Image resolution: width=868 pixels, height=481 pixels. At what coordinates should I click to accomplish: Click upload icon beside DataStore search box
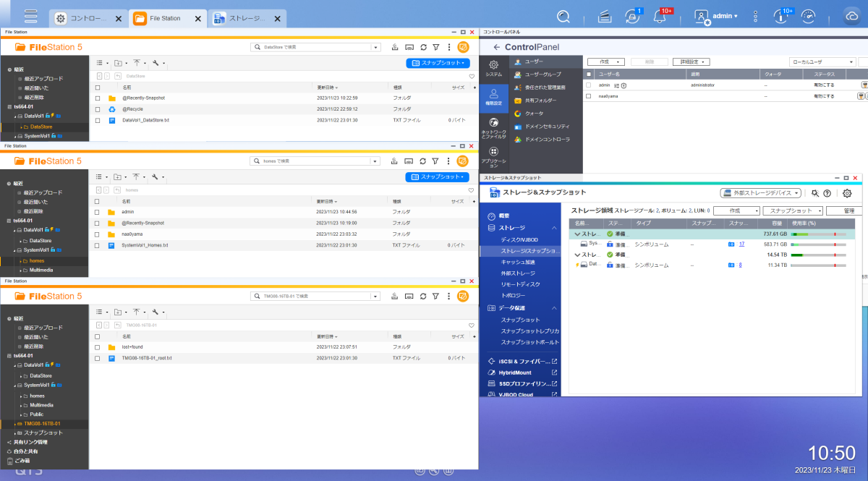pos(395,47)
